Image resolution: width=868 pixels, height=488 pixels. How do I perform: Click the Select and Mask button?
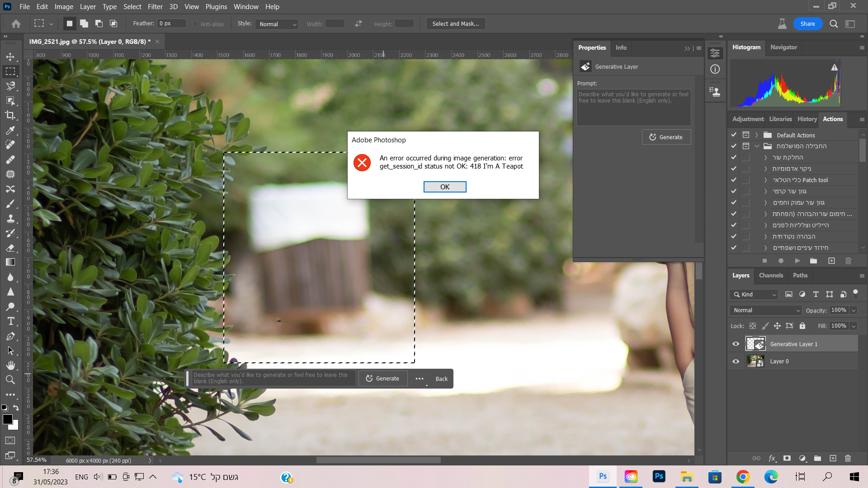click(455, 23)
